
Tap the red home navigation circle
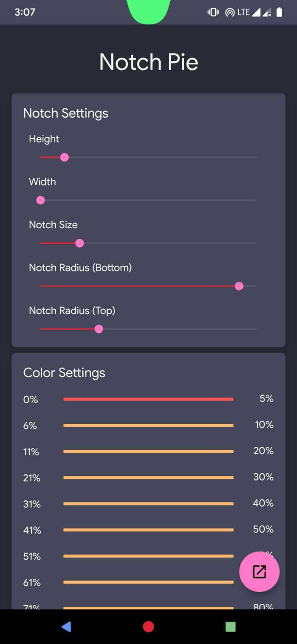click(148, 627)
